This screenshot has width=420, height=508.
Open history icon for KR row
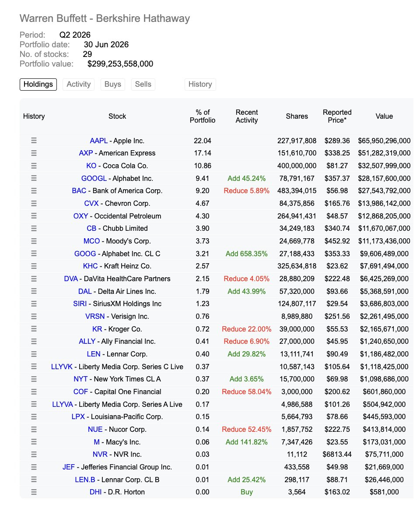34,329
